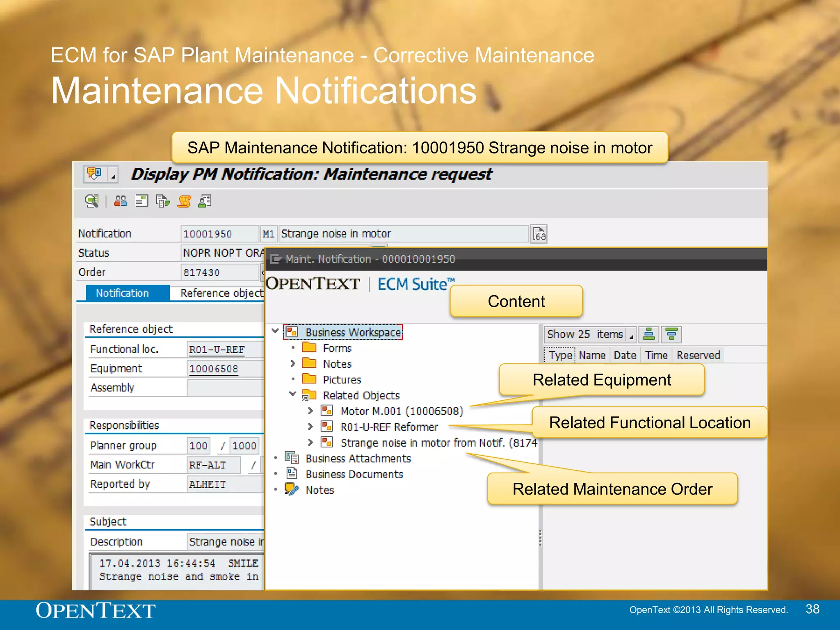Expand the Notes folder chevron
Viewport: 840px width, 630px height.
tap(293, 363)
